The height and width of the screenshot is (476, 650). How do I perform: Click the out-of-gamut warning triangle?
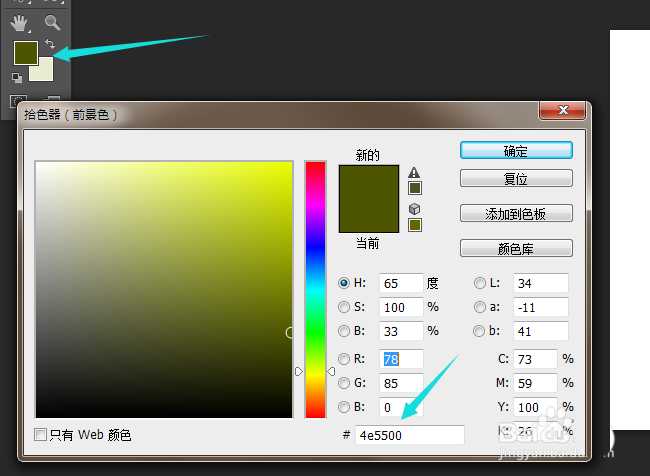pos(414,172)
